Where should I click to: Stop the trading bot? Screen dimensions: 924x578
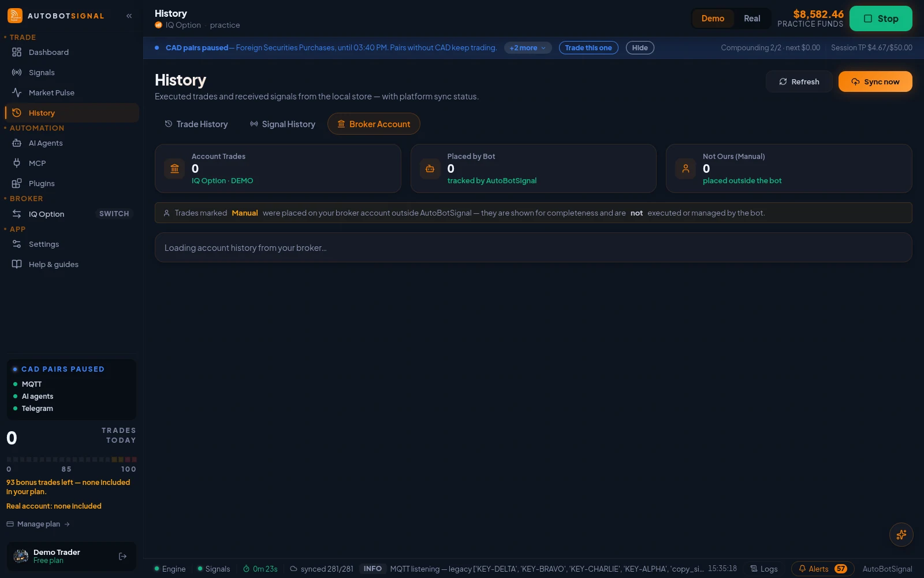[881, 18]
